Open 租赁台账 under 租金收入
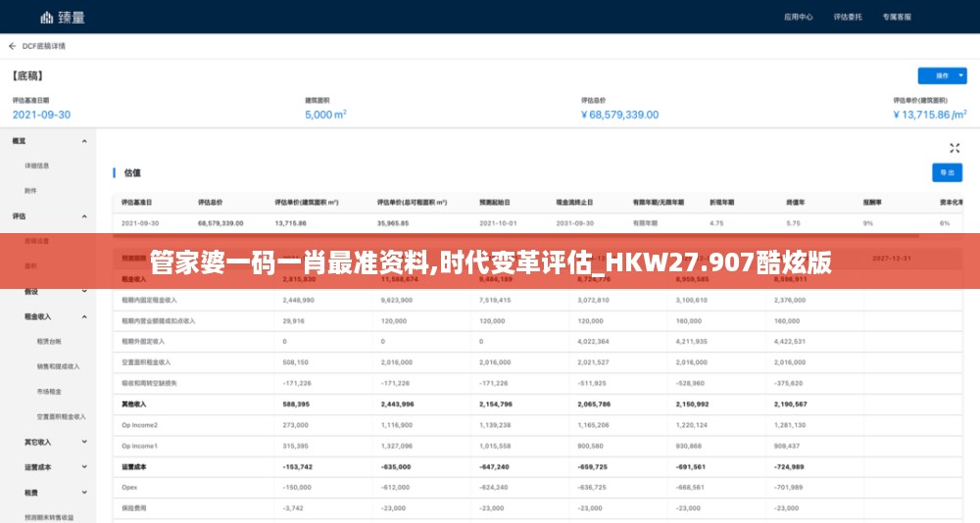 pos(49,341)
